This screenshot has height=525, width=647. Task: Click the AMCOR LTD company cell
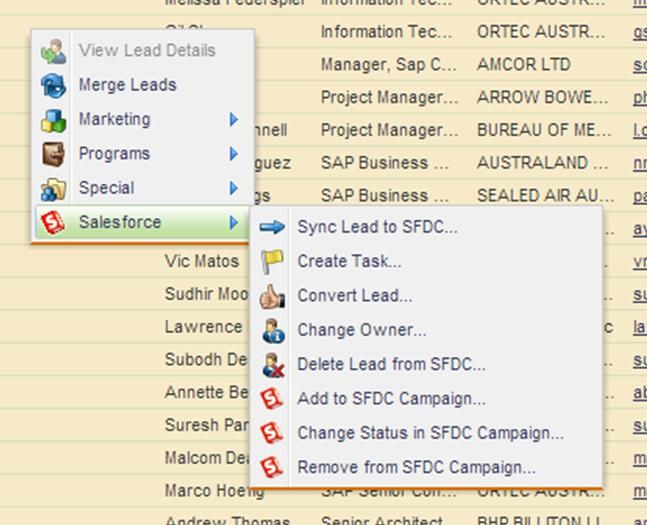pos(523,65)
